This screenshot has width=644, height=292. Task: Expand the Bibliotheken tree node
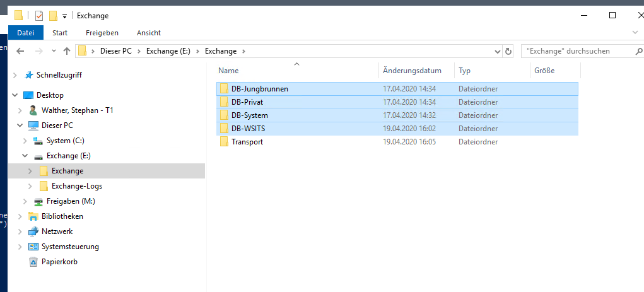click(x=20, y=216)
